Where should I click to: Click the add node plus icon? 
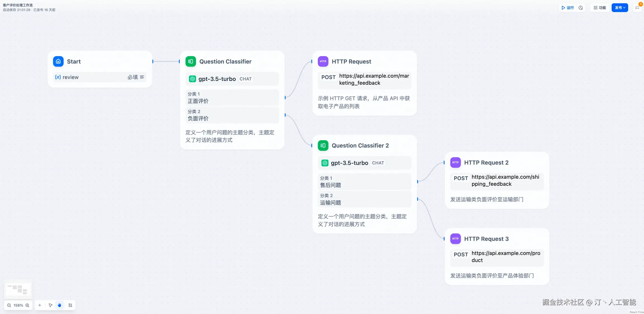coord(39,305)
